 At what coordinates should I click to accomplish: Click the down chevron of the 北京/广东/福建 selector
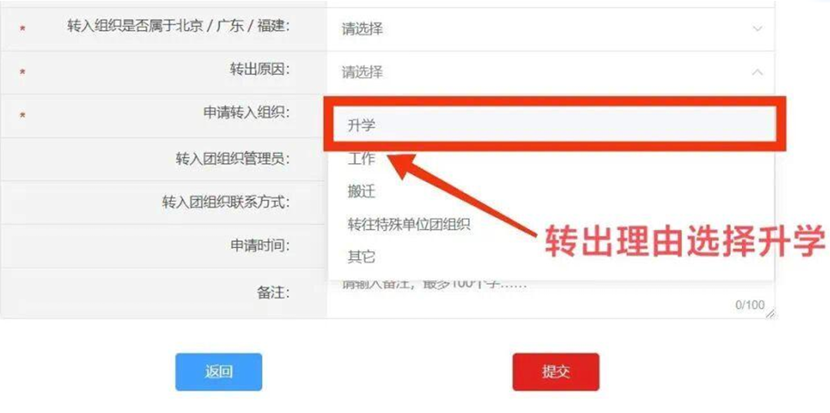[757, 29]
